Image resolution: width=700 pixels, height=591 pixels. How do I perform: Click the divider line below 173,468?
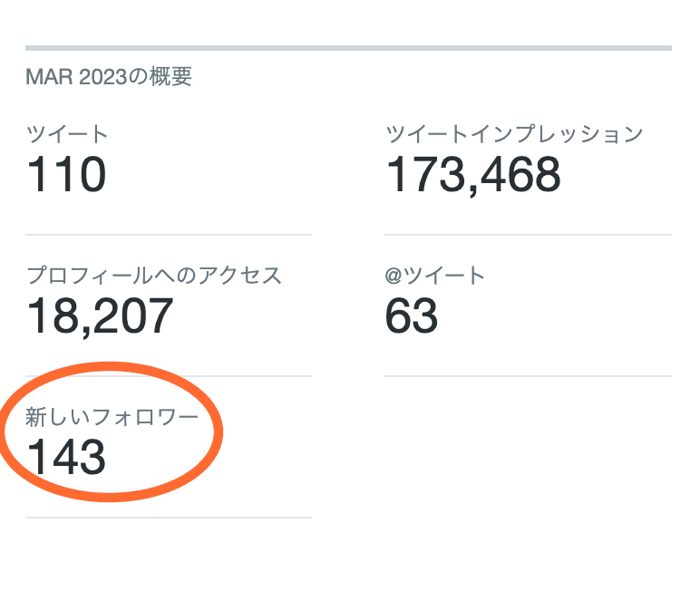click(x=528, y=235)
